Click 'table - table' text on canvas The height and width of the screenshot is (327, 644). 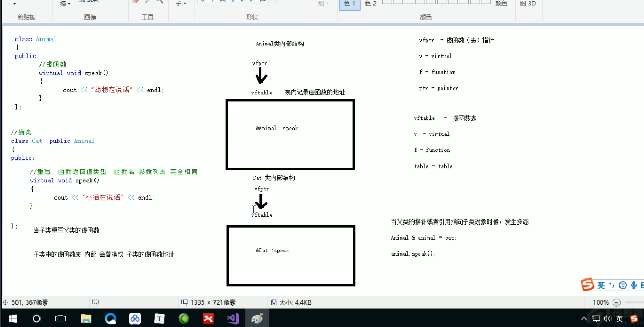433,166
